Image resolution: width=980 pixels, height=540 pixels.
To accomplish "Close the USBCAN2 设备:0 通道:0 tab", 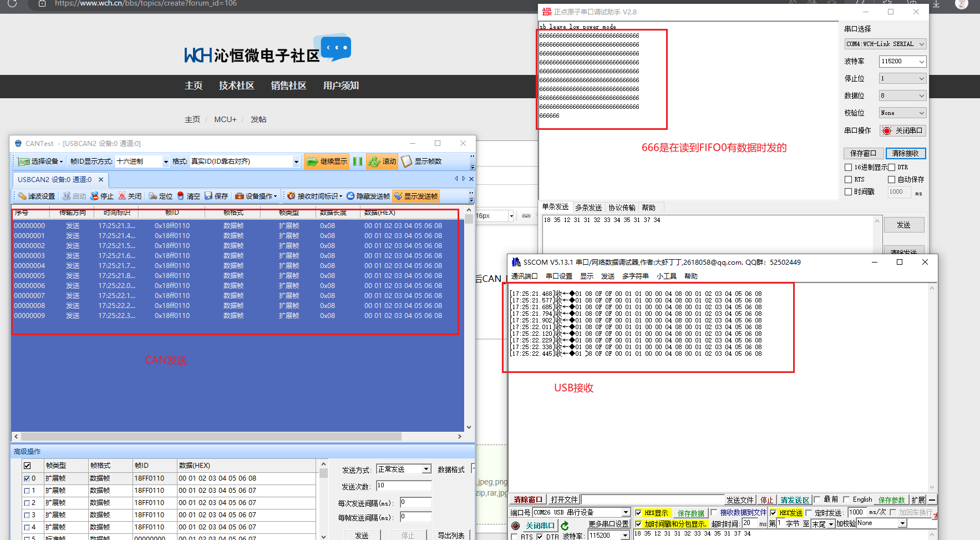I will pos(101,180).
